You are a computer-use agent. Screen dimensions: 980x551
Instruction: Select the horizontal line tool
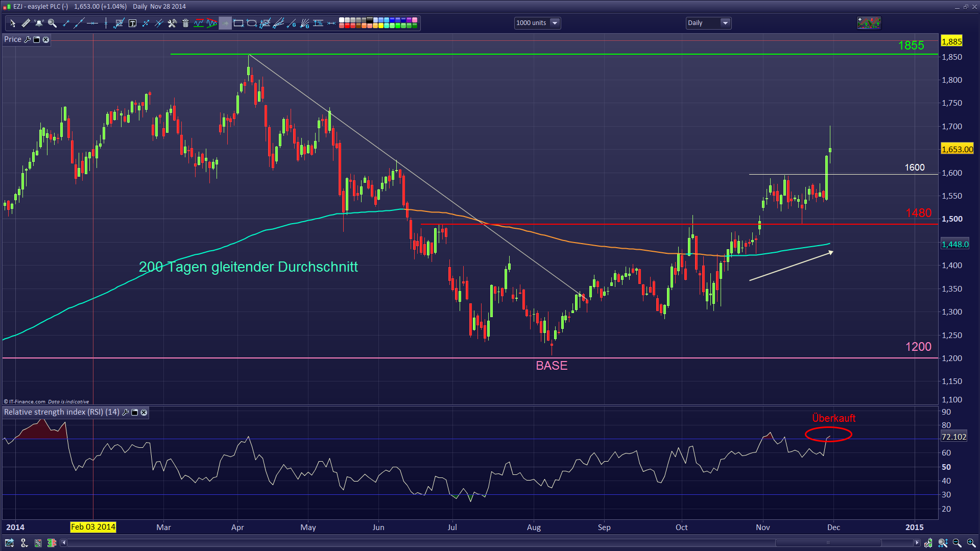tap(92, 23)
